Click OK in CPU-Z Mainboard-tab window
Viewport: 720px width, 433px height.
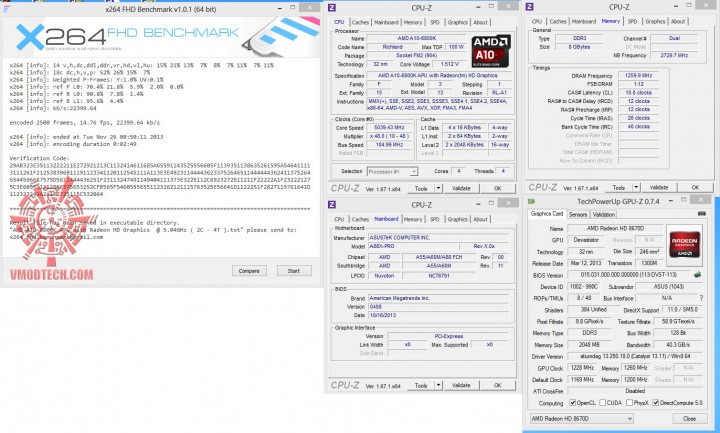(x=497, y=385)
